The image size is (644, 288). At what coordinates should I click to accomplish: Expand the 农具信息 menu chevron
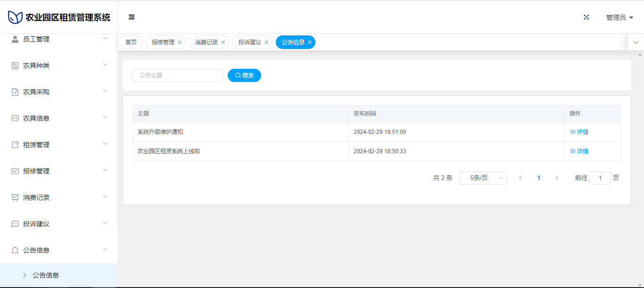point(105,117)
